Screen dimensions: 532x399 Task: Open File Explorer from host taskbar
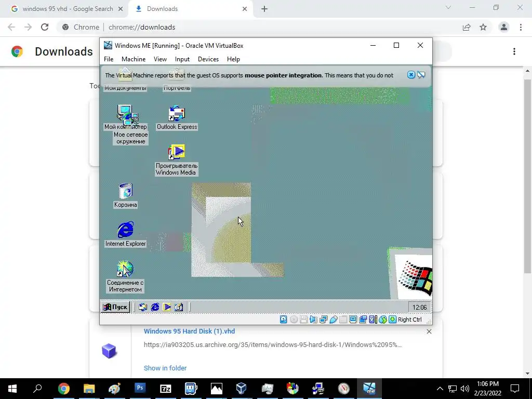click(x=89, y=389)
